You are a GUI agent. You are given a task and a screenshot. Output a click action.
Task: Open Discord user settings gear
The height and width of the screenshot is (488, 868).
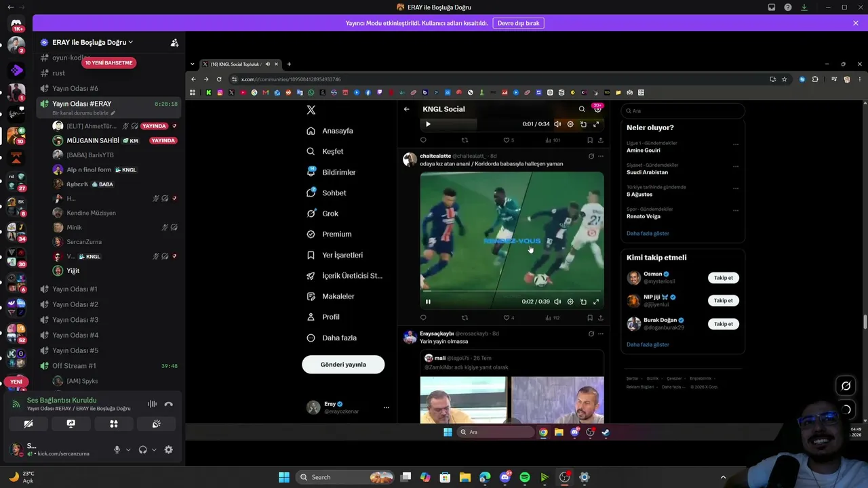169,449
